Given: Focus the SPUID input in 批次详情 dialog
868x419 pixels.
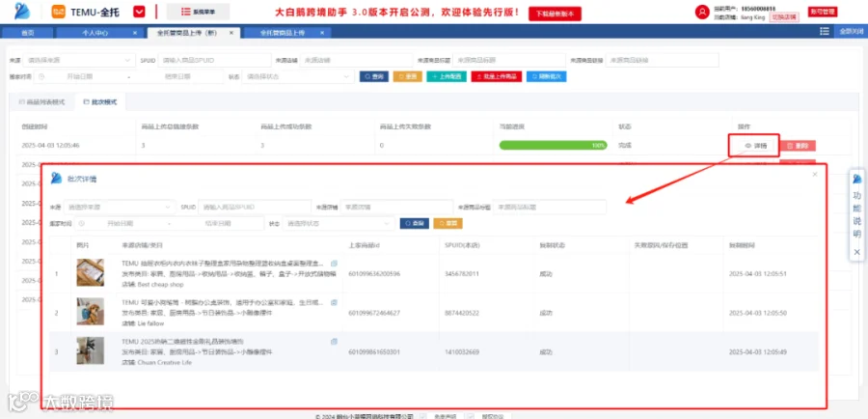Looking at the screenshot, I should (x=255, y=207).
